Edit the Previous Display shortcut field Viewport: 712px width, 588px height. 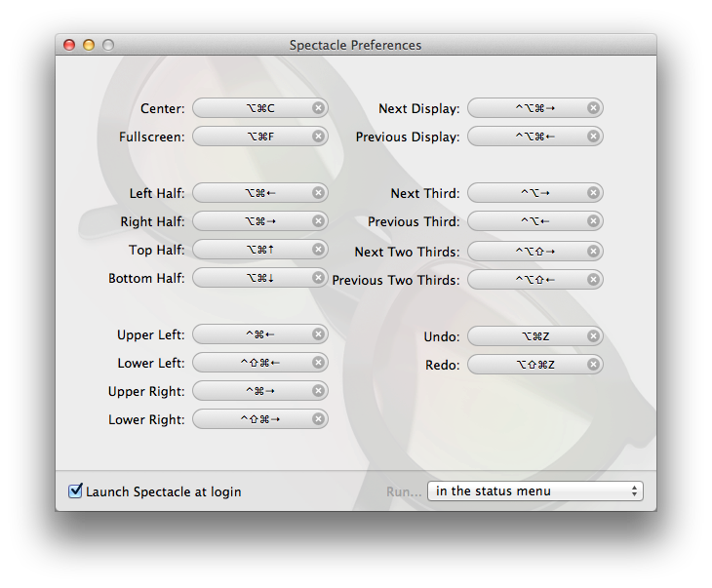(535, 137)
